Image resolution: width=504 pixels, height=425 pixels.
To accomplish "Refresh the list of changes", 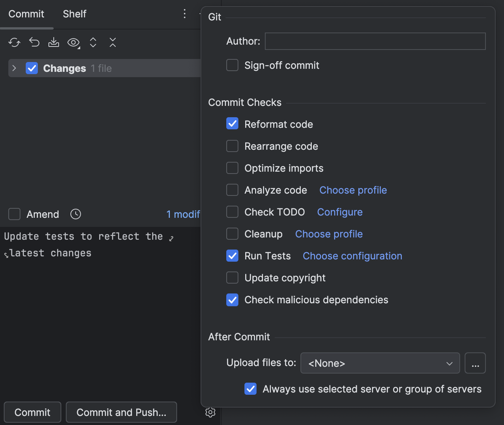I will point(14,42).
